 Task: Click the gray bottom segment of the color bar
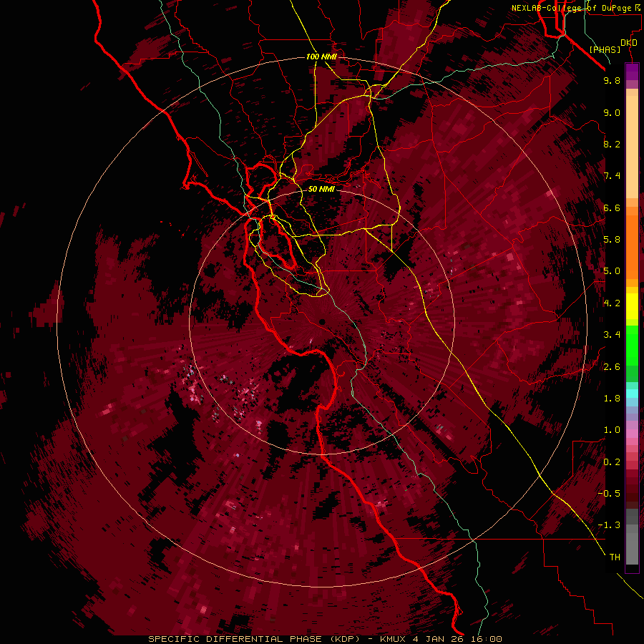click(x=632, y=545)
